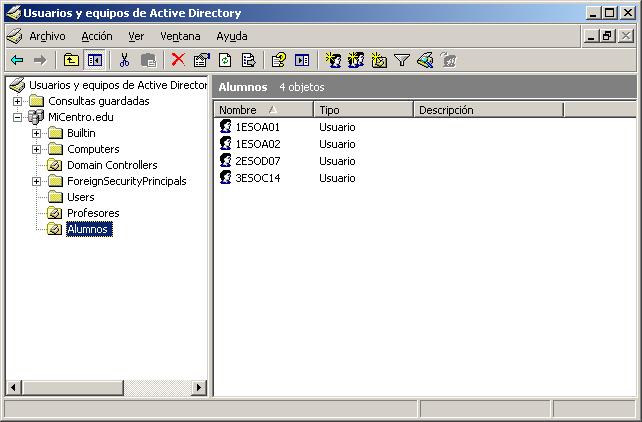Open the Acción menu
The image size is (642, 422).
pyautogui.click(x=97, y=36)
